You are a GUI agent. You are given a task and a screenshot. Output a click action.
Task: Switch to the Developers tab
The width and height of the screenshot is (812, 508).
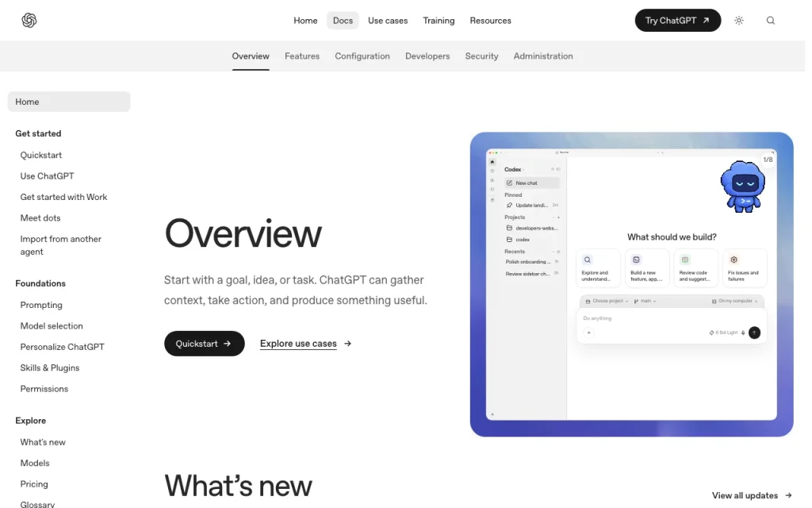point(427,56)
